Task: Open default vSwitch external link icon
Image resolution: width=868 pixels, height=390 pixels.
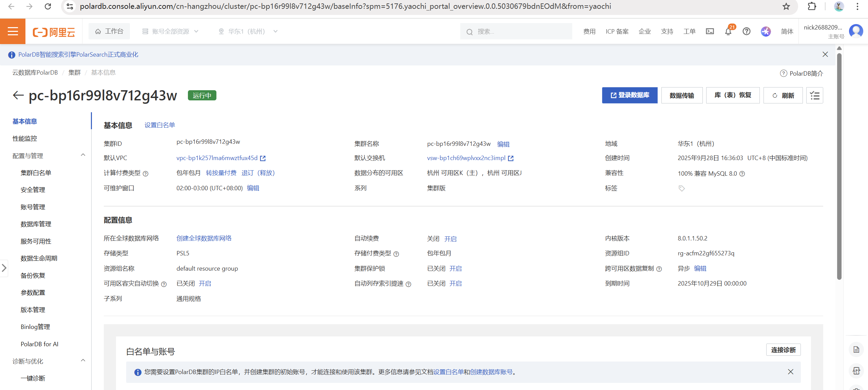Action: click(510, 158)
